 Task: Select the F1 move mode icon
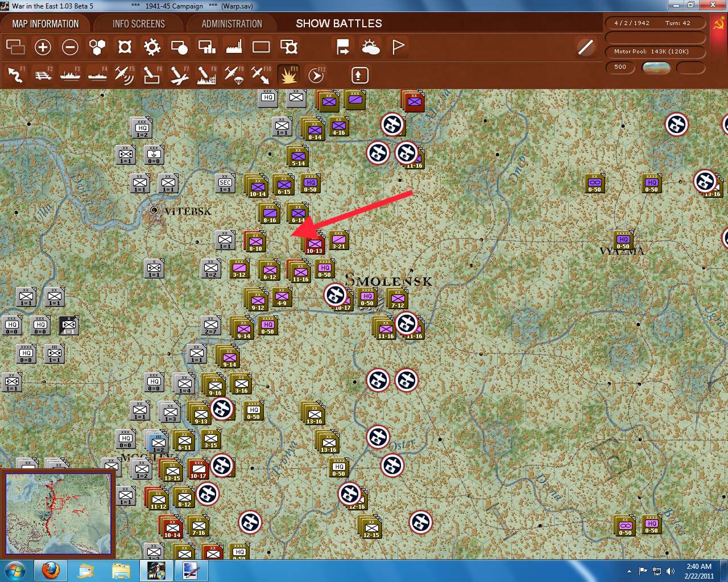point(15,75)
